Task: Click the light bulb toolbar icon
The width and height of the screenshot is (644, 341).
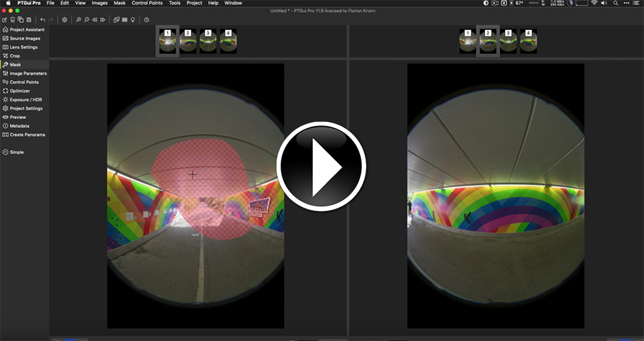Action: 133,20
